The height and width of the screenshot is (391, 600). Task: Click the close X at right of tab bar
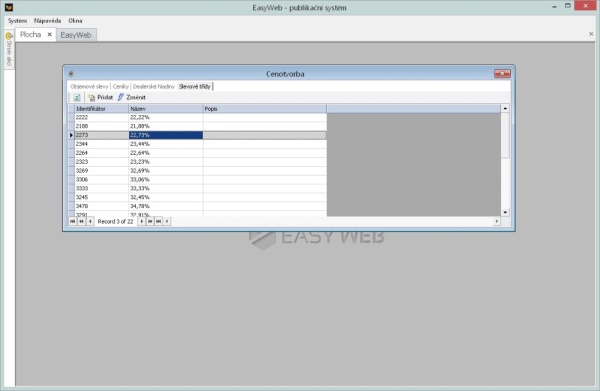point(591,34)
